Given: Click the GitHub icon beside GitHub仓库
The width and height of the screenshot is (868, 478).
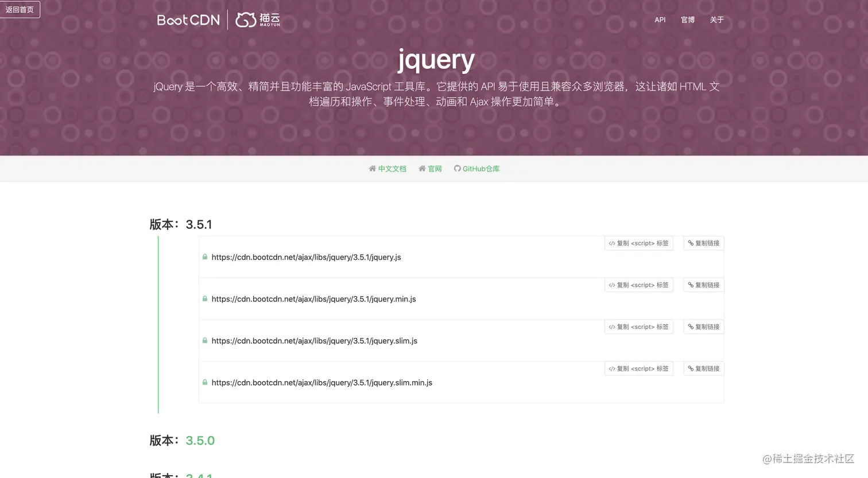Looking at the screenshot, I should click(x=457, y=169).
